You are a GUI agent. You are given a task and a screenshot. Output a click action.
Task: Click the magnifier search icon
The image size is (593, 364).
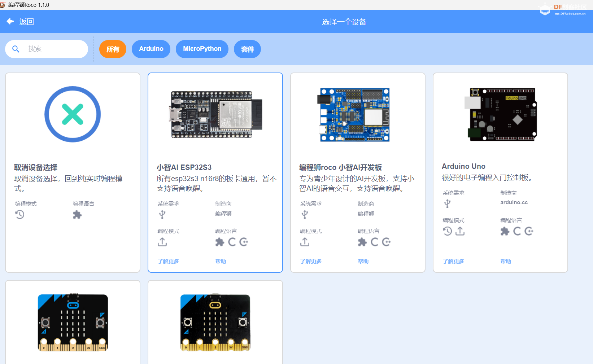[16, 49]
